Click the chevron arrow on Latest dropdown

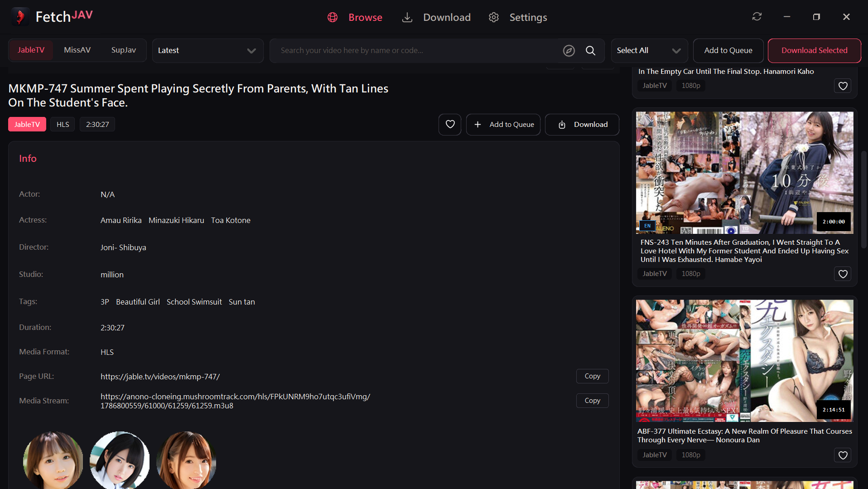(251, 51)
